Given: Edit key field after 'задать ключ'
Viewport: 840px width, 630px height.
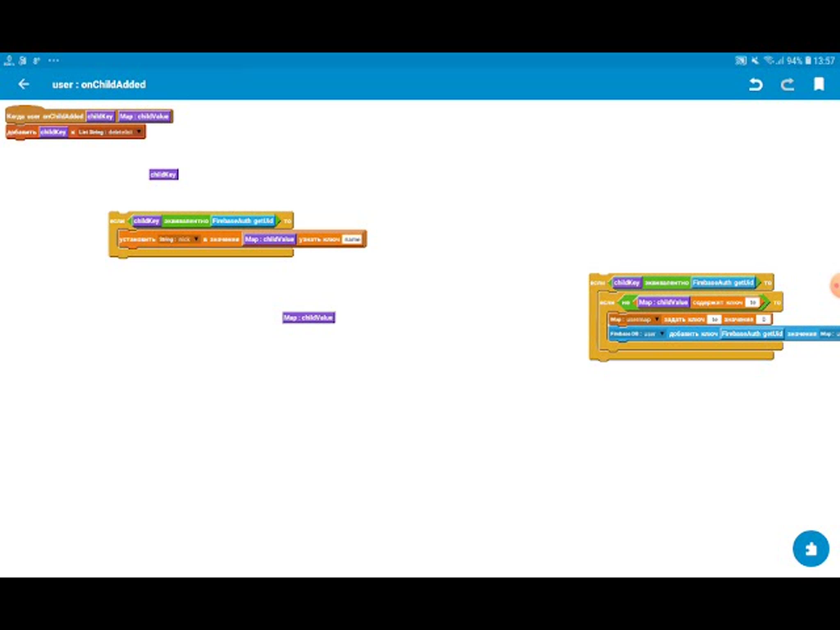Looking at the screenshot, I should pyautogui.click(x=714, y=319).
